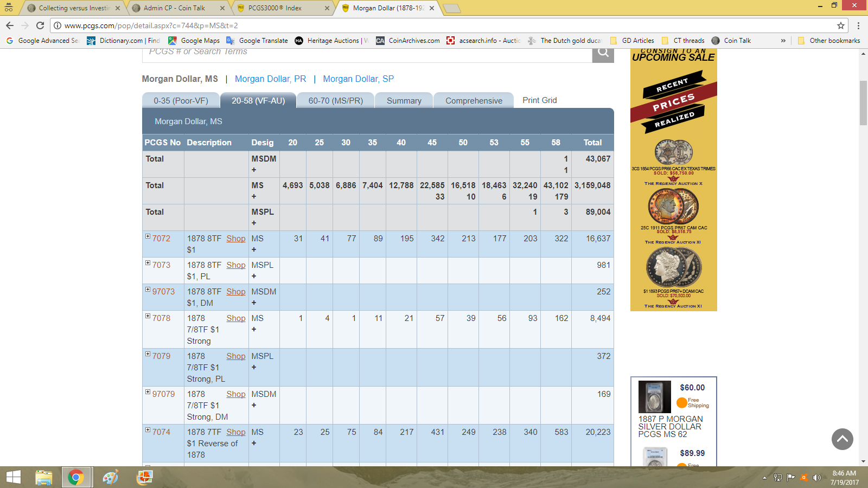This screenshot has height=488, width=868.
Task: Open CoinArchives.com bookmark
Action: click(x=408, y=41)
